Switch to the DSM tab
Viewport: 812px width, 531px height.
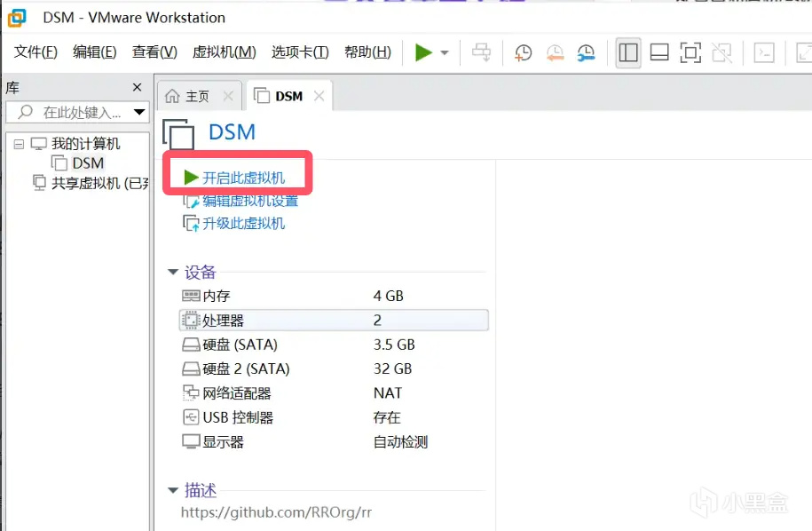click(x=289, y=97)
